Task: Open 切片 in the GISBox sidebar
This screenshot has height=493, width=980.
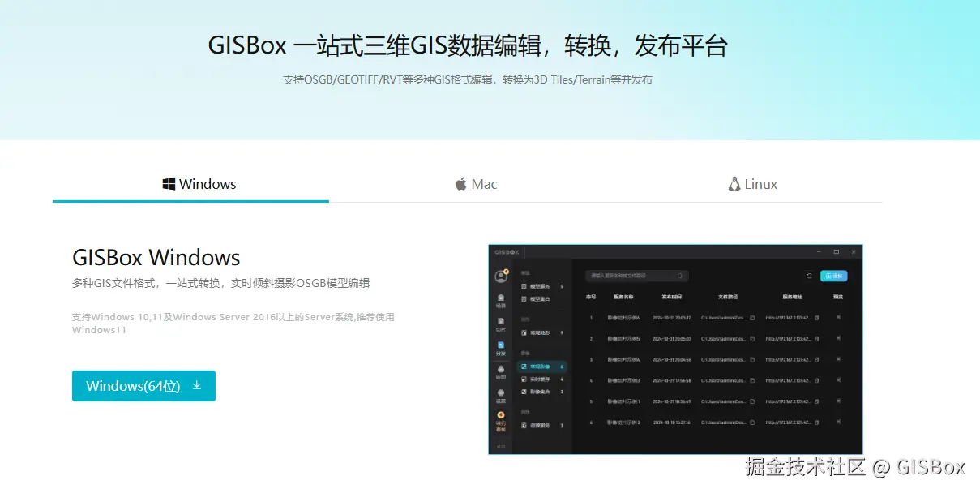Action: [501, 324]
